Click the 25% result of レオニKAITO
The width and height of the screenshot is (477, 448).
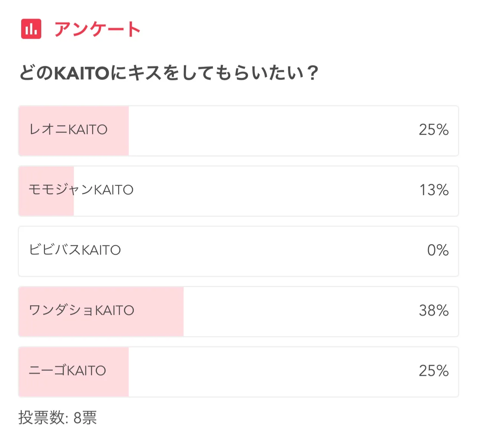click(434, 130)
